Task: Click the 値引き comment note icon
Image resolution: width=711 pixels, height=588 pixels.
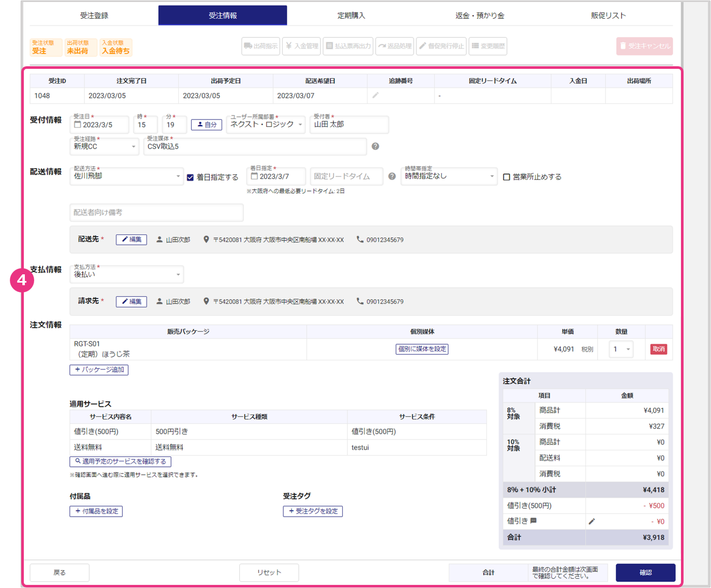Action: [533, 521]
